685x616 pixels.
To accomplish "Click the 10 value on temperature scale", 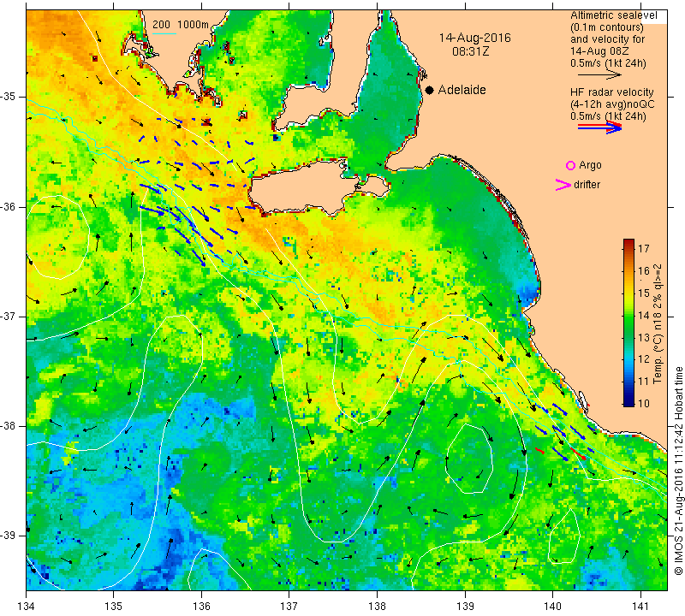I will click(644, 403).
